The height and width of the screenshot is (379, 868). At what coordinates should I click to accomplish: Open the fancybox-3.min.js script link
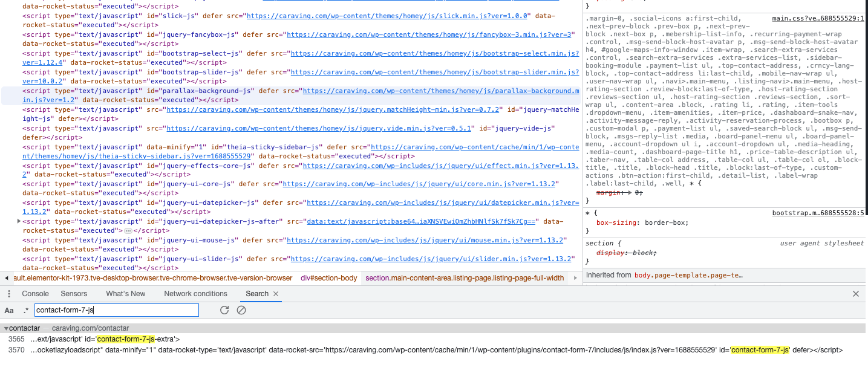coord(430,34)
